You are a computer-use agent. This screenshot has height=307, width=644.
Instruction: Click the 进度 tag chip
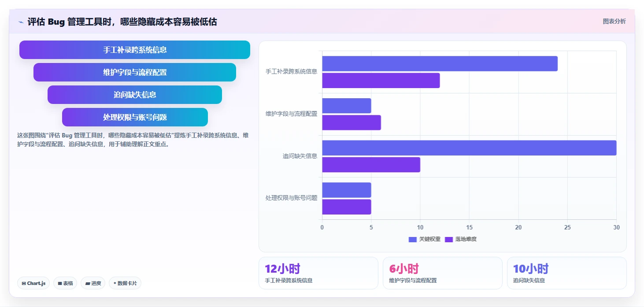coord(93,283)
